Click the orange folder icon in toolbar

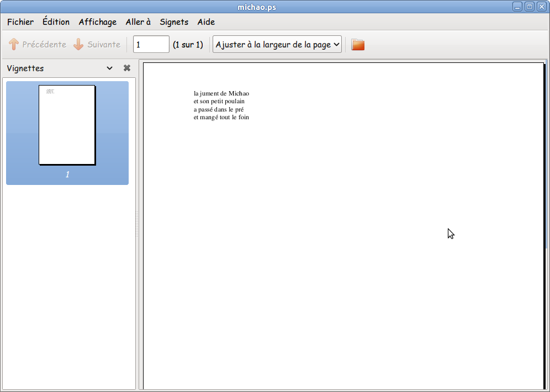[358, 45]
